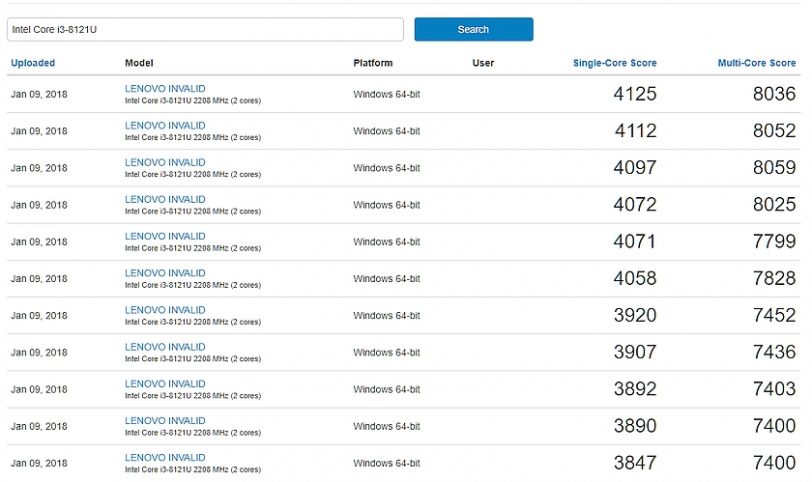Select single-core score 3890
This screenshot has height=482, width=812.
[635, 426]
